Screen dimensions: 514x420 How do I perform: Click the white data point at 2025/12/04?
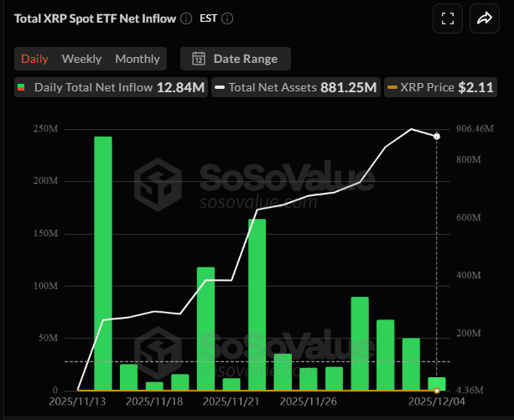(436, 136)
